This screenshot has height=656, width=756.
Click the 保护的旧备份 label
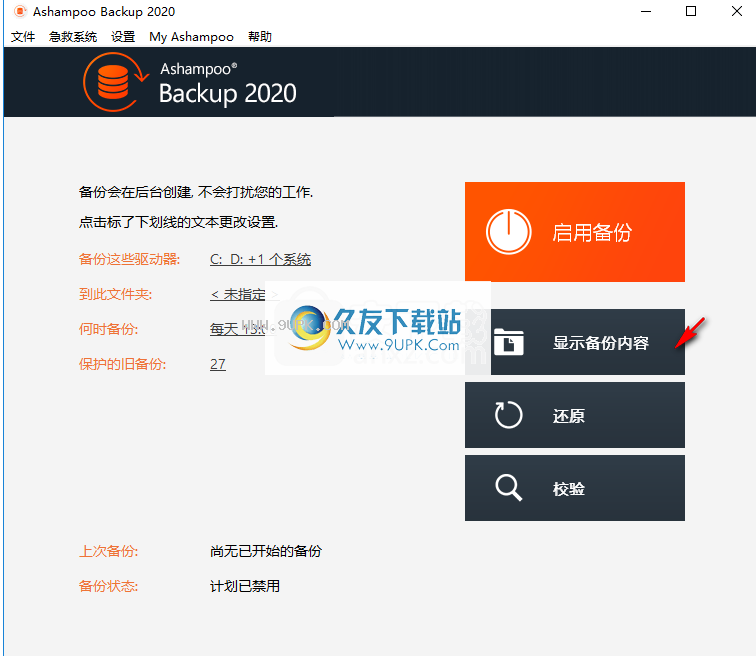122,364
